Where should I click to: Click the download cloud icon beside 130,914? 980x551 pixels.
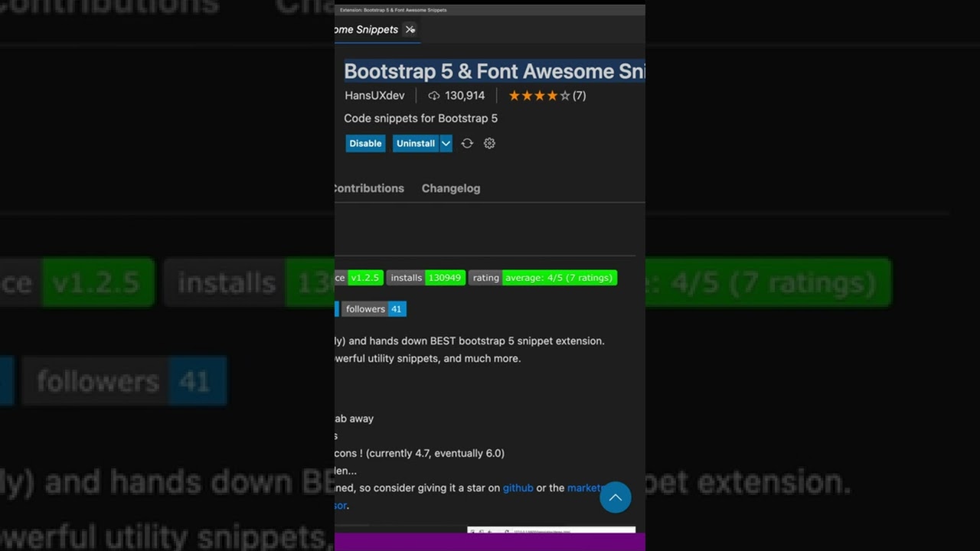coord(434,96)
